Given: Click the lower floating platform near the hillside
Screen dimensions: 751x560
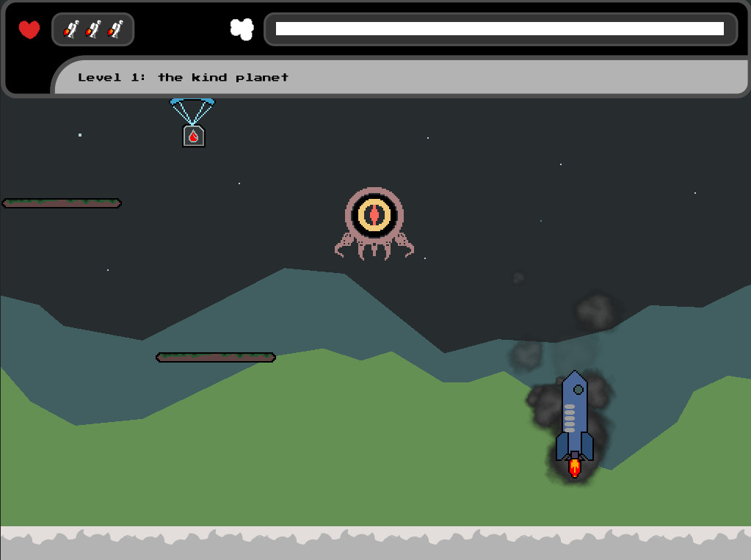Looking at the screenshot, I should pyautogui.click(x=214, y=357).
